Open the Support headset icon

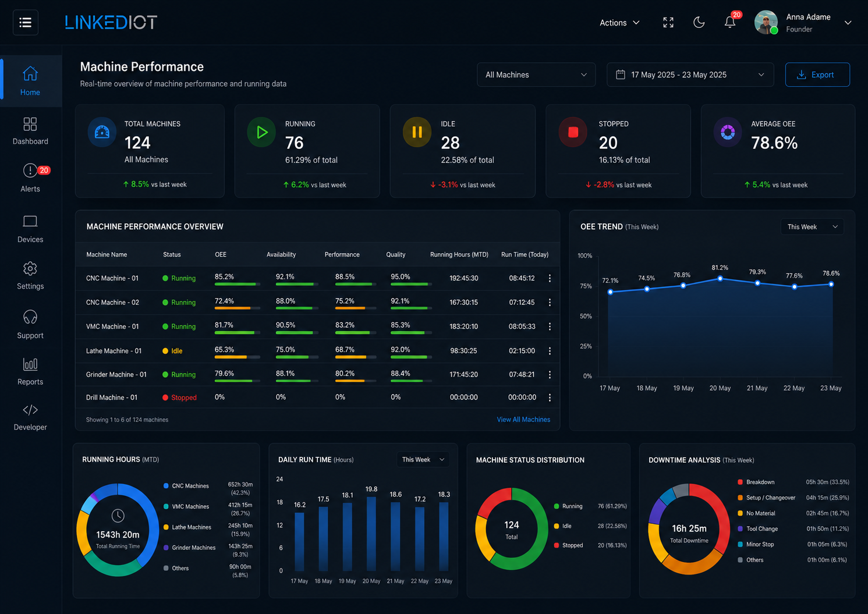tap(30, 317)
